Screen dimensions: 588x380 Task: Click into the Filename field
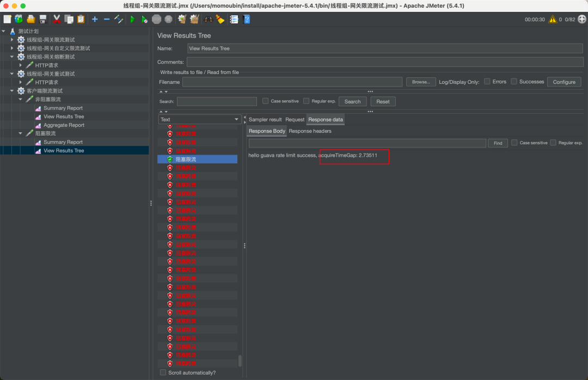292,82
